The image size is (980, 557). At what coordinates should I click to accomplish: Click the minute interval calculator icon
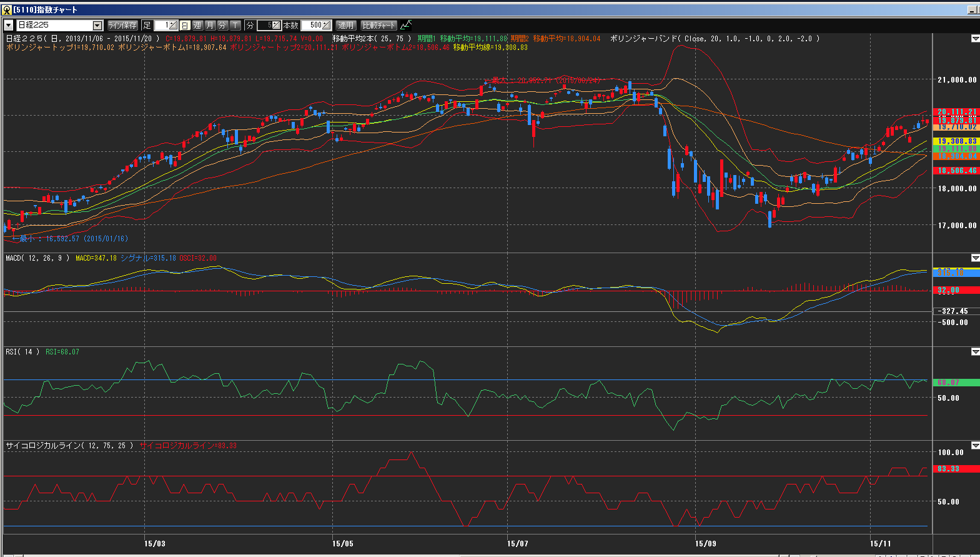(275, 25)
